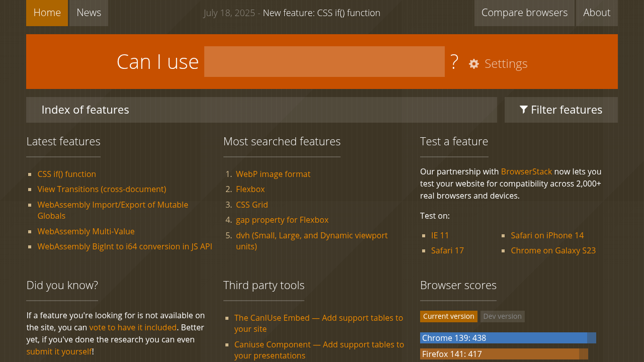Open the WebP image format feature

click(273, 174)
